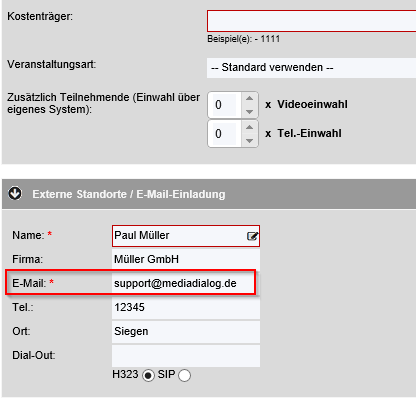Click the Kostenträger input field
This screenshot has width=416, height=399.
(311, 21)
